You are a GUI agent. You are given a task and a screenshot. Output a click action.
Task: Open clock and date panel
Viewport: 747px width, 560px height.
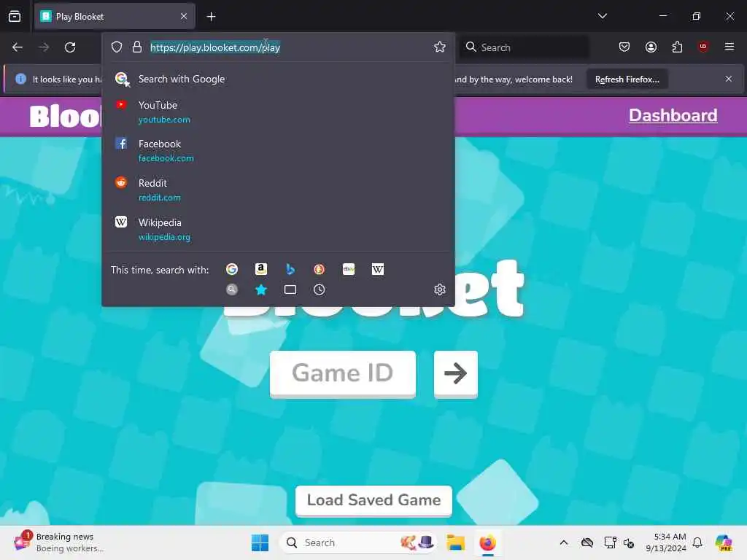click(666, 542)
